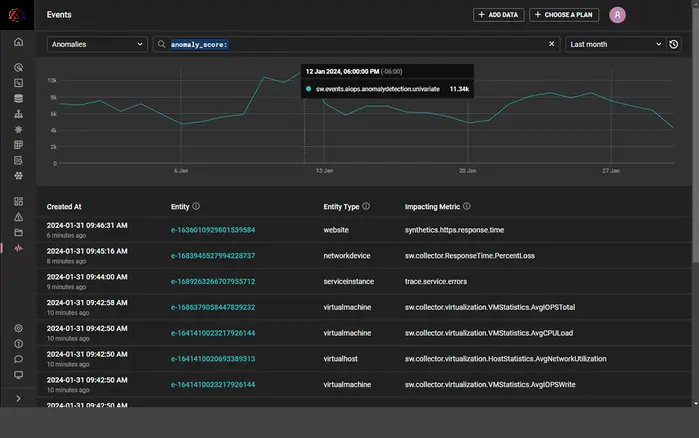Screen dimensions: 699x438
Task: Click the website entity type cell
Action: pos(336,230)
